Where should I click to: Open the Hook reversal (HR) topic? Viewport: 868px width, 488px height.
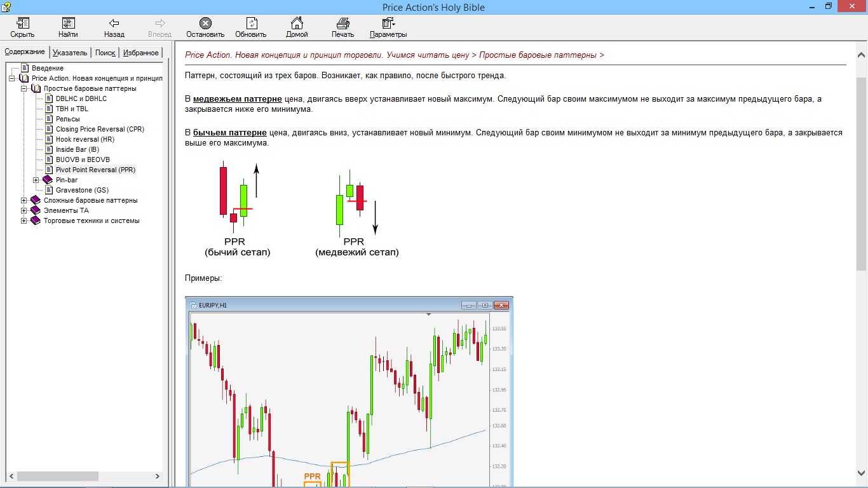tap(85, 139)
